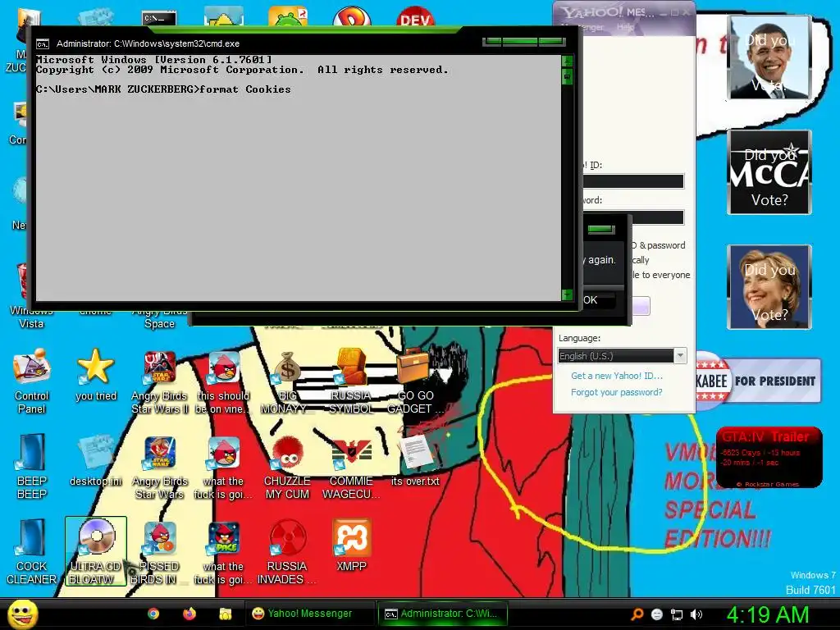Open the volume speaker tray icon
Image resolution: width=840 pixels, height=630 pixels.
pyautogui.click(x=696, y=614)
